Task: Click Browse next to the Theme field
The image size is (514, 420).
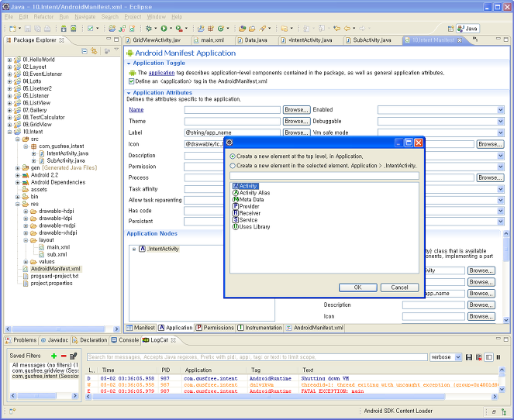Action: [296, 121]
